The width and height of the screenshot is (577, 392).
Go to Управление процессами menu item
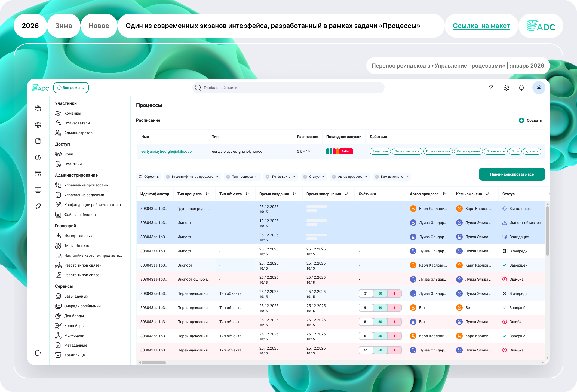click(x=86, y=185)
